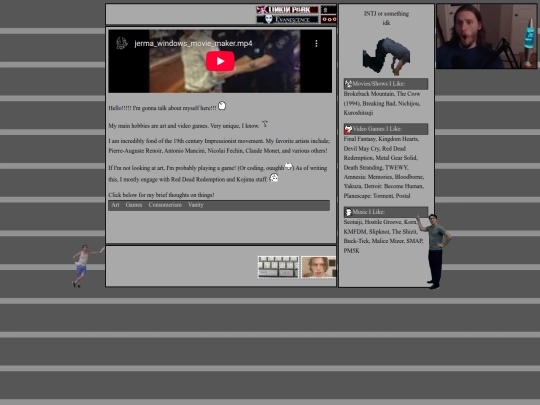
Task: Click "Click below for my brief thoughts" text
Action: point(161,195)
